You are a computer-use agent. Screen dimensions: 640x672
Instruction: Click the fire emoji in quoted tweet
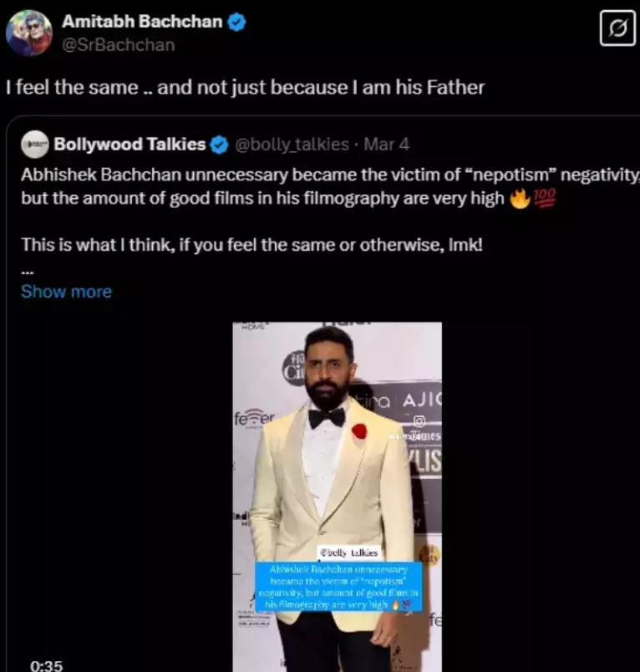click(x=520, y=199)
